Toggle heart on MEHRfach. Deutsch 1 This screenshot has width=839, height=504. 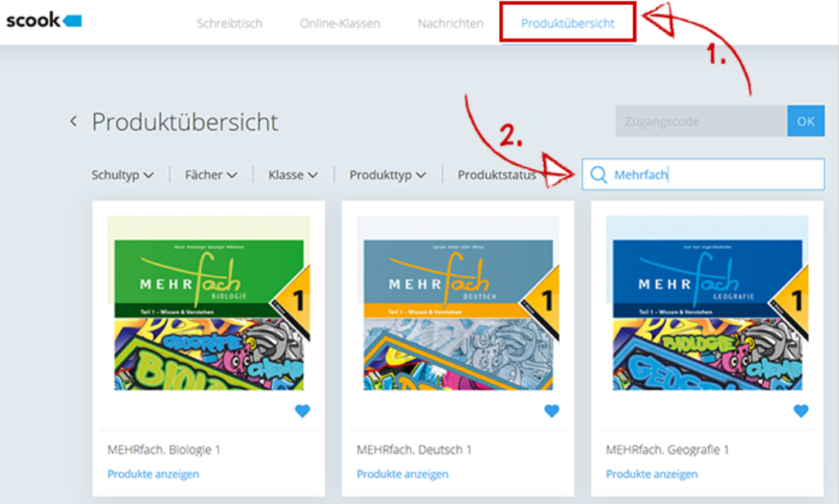[551, 411]
